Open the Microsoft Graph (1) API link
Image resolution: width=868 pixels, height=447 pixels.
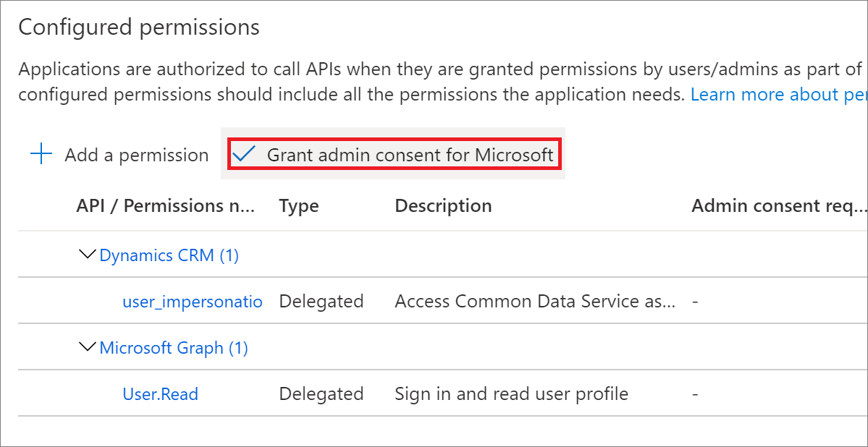(173, 348)
